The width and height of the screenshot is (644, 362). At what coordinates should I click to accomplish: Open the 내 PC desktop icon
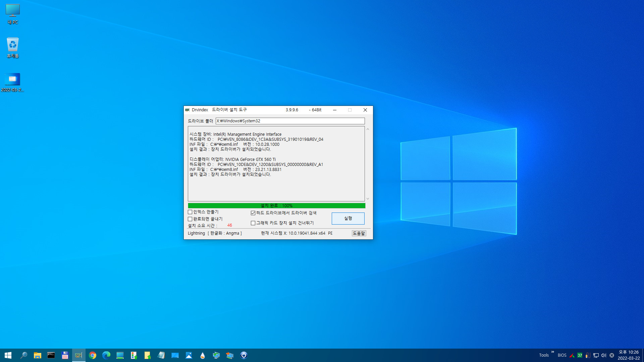coord(13,14)
